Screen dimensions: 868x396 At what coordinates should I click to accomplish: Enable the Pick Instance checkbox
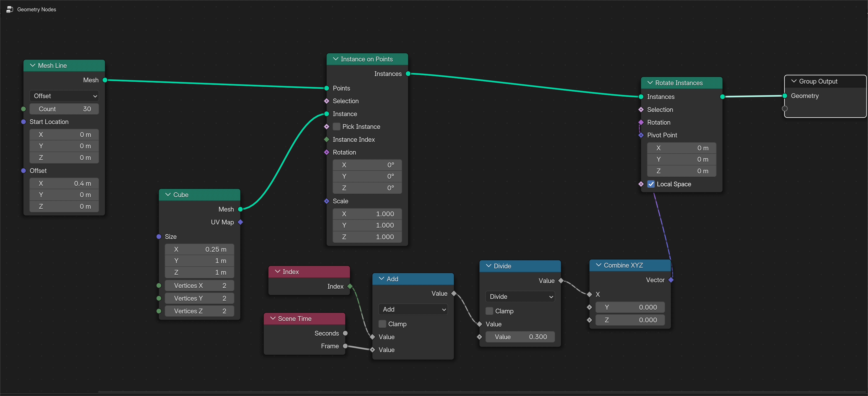[337, 127]
